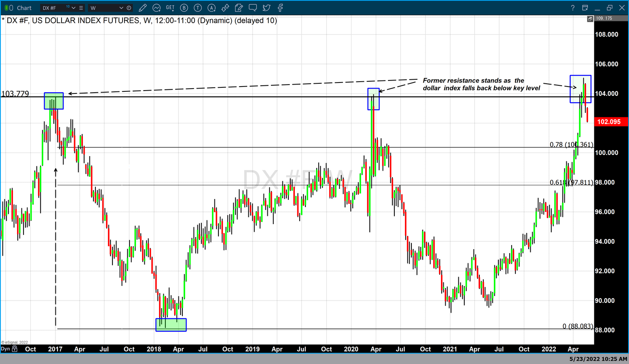Click the GET data icon

pos(170,8)
